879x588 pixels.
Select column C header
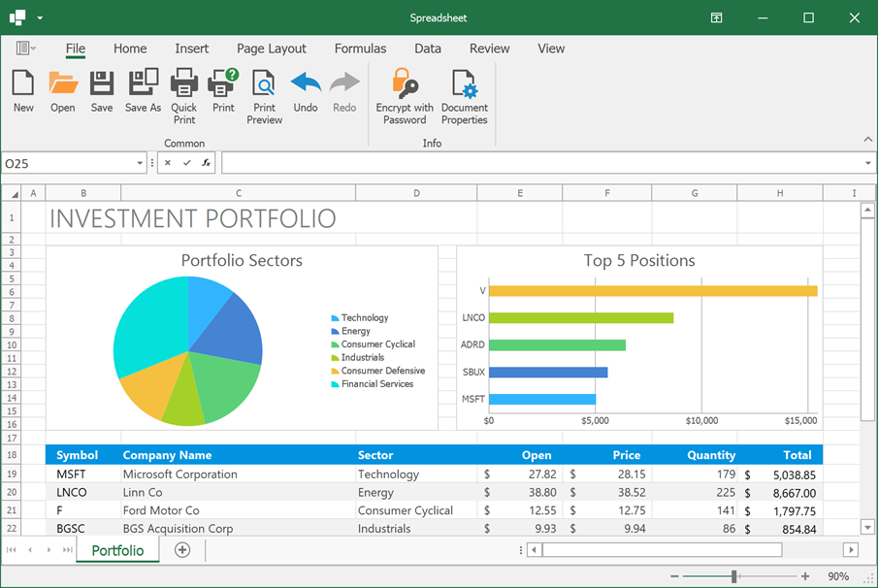239,193
